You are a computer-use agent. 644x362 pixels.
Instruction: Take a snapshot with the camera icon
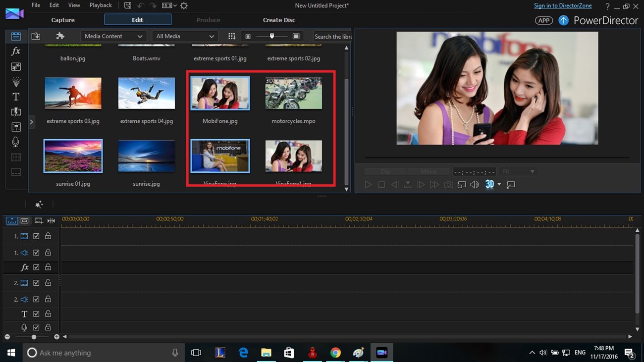pyautogui.click(x=448, y=185)
